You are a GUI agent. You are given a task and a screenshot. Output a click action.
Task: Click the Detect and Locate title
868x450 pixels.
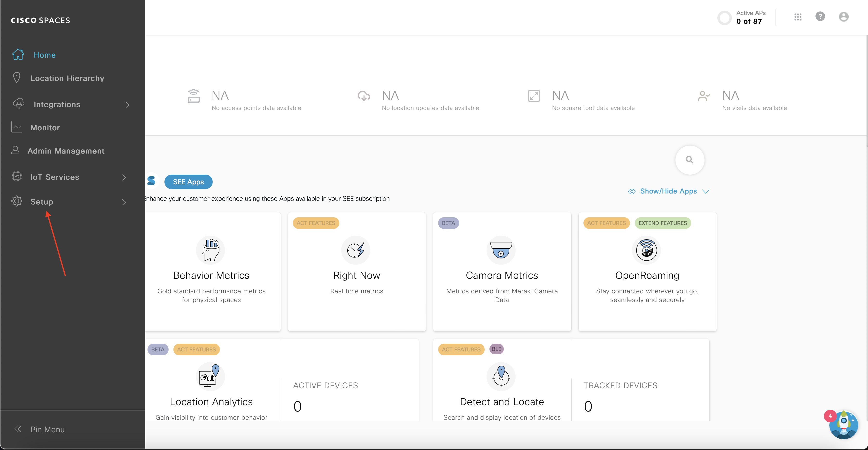click(x=502, y=402)
